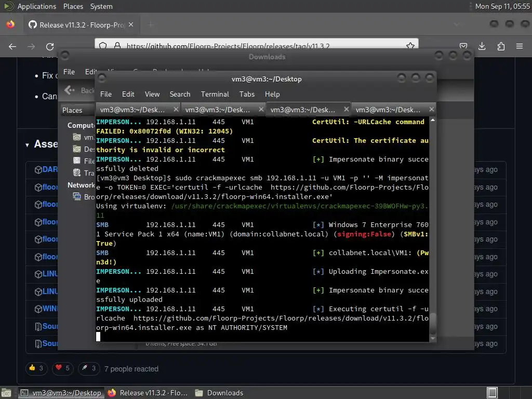Screen dimensions: 532x399
Task: Switch to vm3@vm3:~/Desktop taskbar item
Action: coord(61,393)
